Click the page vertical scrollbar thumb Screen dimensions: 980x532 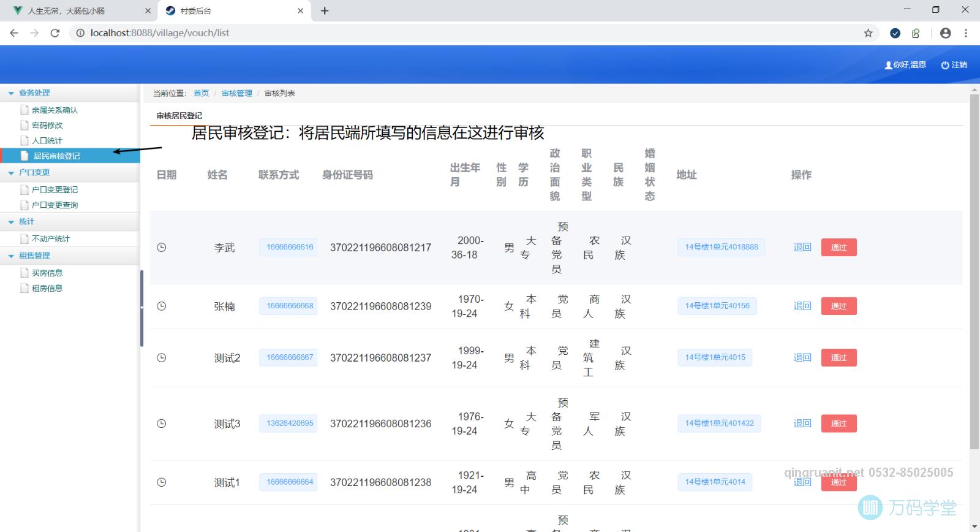coord(974,272)
